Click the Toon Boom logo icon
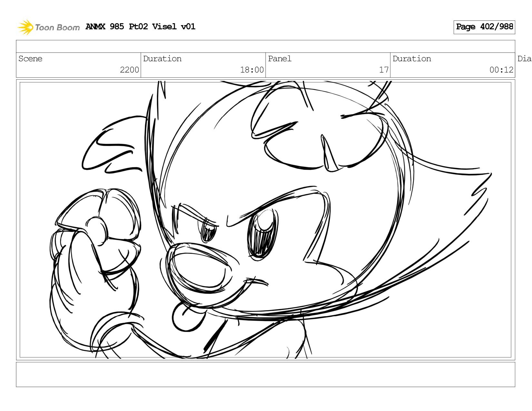Image resolution: width=532 pixels, height=411 pixels. coord(25,27)
